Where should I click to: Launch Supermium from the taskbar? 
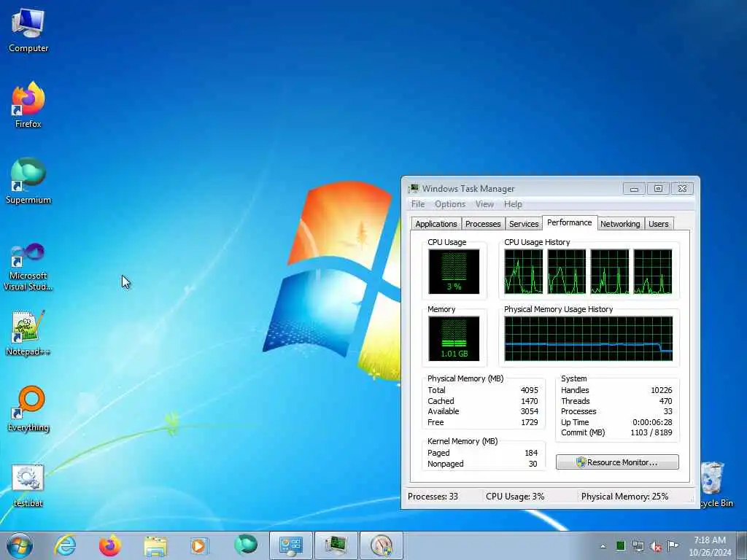(245, 545)
